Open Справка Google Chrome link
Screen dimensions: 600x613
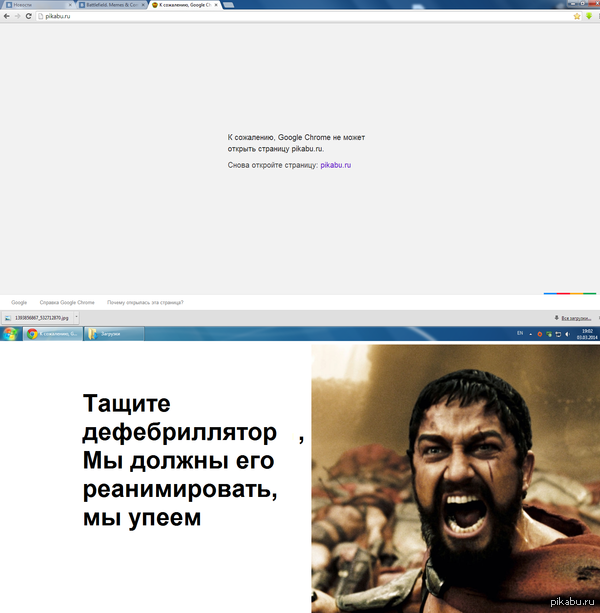[67, 303]
